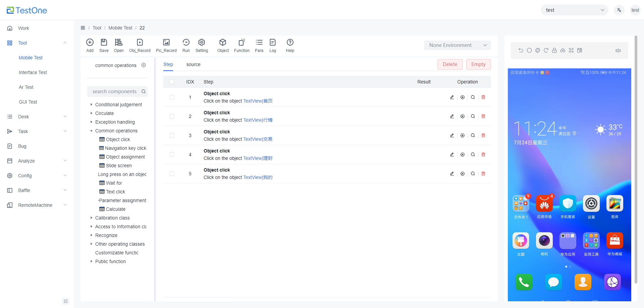Image resolution: width=644 pixels, height=308 pixels.
Task: Collapse Common operations tree node
Action: click(91, 131)
